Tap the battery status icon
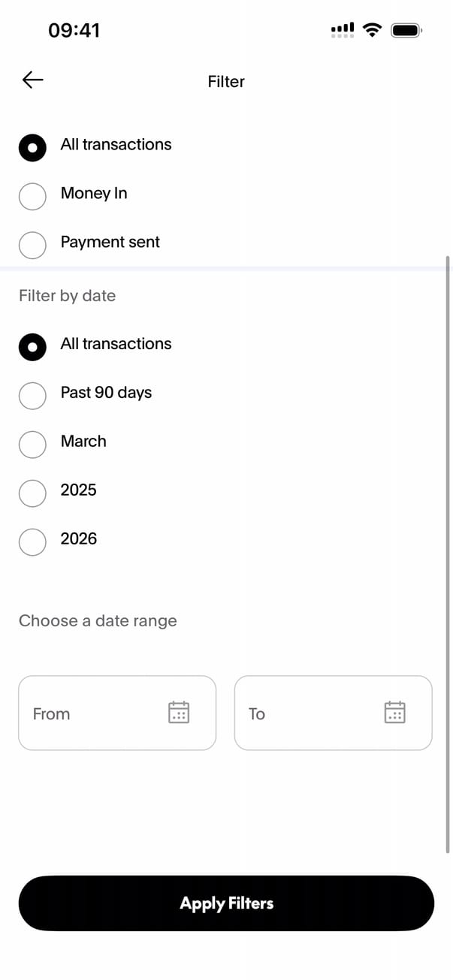Screen dimensions: 453x980 click(407, 30)
